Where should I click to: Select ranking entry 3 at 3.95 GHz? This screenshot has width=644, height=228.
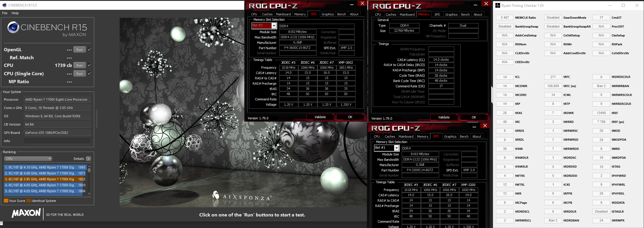coord(45,179)
